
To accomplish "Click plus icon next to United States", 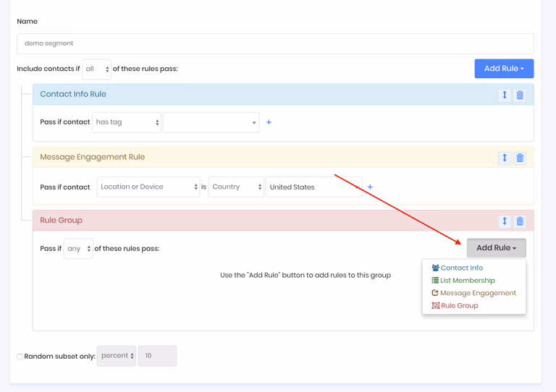I will [370, 187].
